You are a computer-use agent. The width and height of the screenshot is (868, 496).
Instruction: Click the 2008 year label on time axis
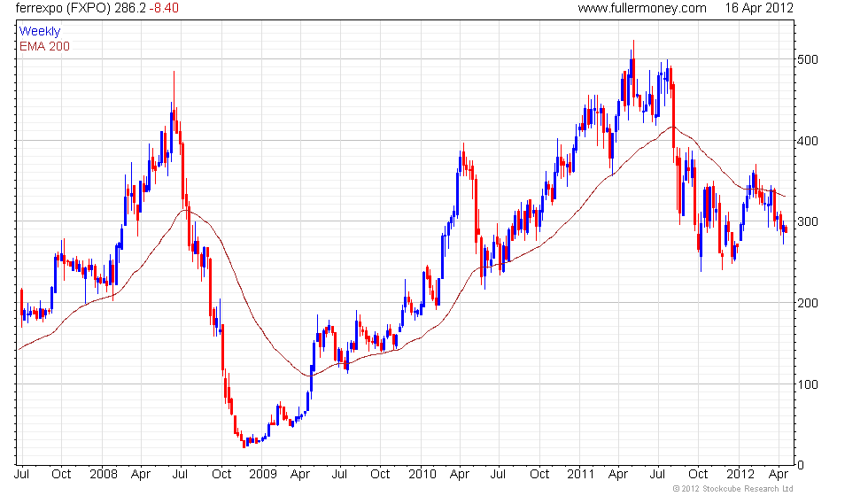pos(104,475)
